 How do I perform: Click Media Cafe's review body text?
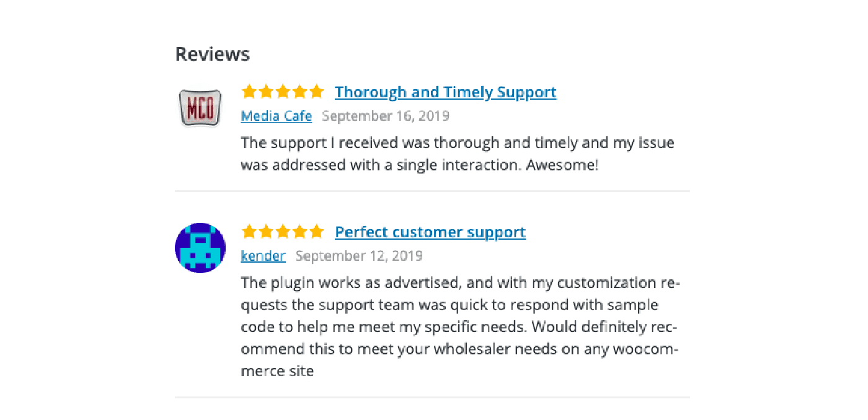[458, 154]
